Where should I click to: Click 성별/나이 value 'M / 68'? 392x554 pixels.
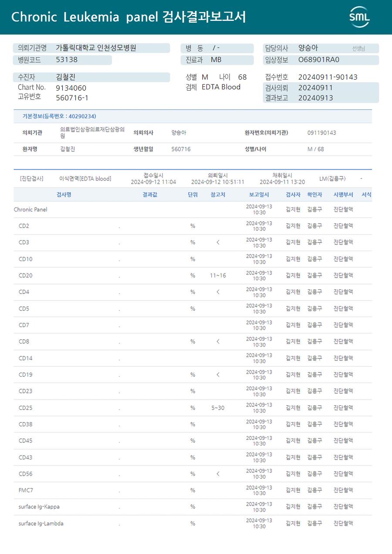click(316, 149)
